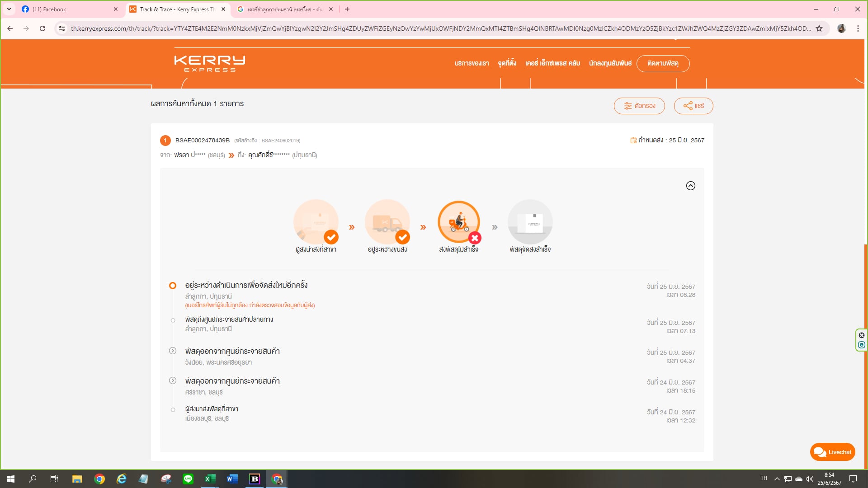Image resolution: width=868 pixels, height=488 pixels.
Task: Bookmark this page with star icon
Action: tap(819, 28)
